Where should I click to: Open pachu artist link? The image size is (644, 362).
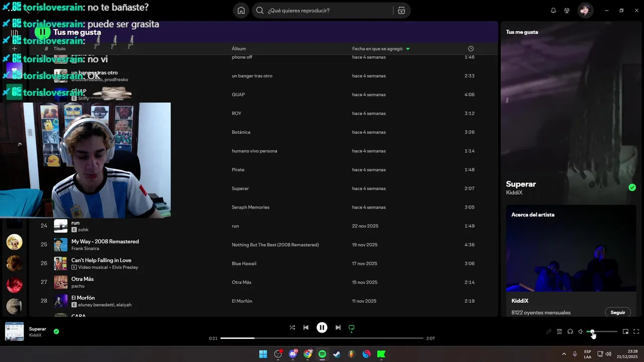[78, 286]
